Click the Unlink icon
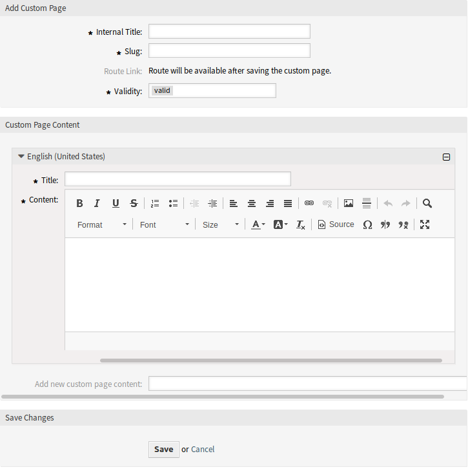Image resolution: width=468 pixels, height=476 pixels. click(x=327, y=203)
